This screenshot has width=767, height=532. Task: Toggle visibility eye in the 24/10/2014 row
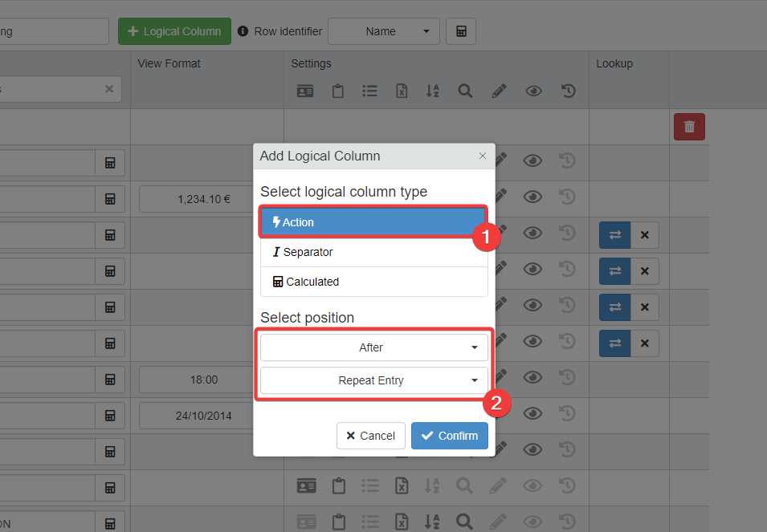pyautogui.click(x=532, y=413)
